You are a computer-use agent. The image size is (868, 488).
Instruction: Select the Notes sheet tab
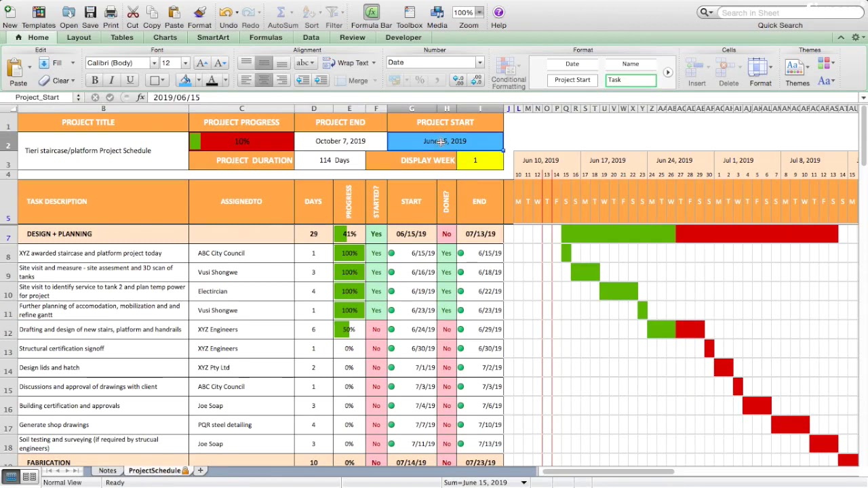pyautogui.click(x=107, y=470)
